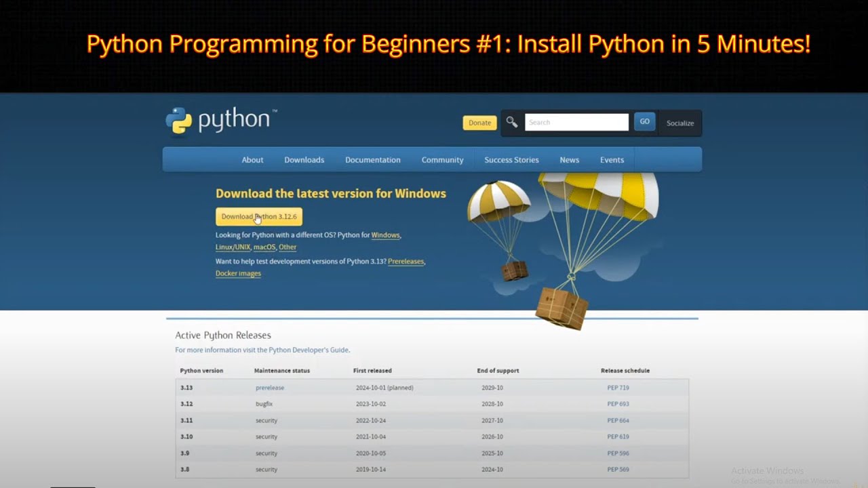Open the Downloads menu
The image size is (868, 488).
[304, 160]
